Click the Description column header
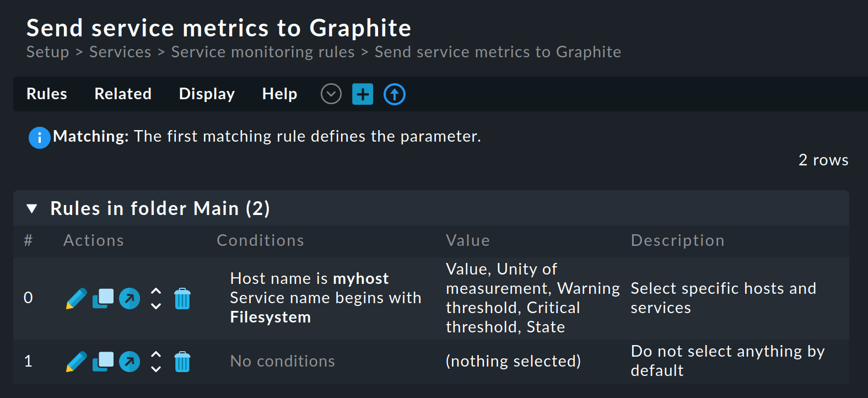Screen dimensions: 868x398 click(x=677, y=240)
